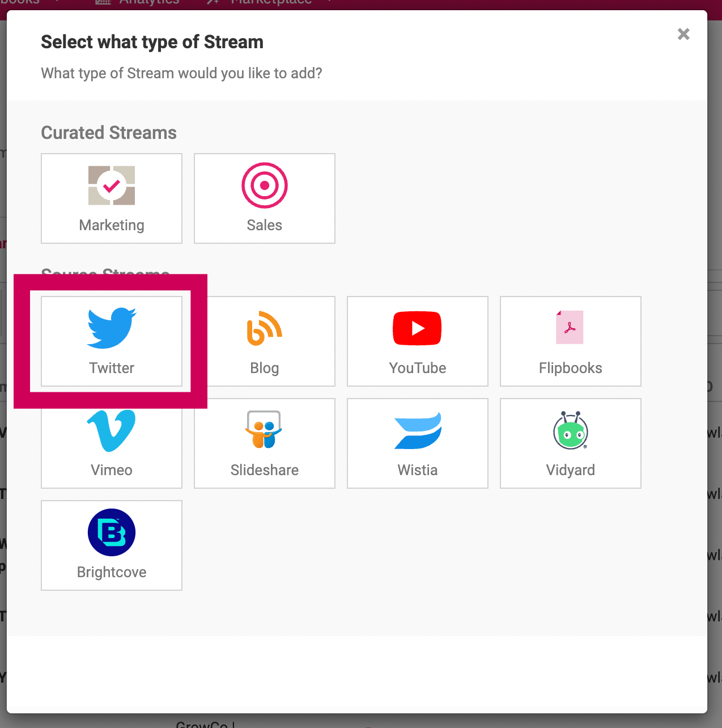Click the Brightcove label
Screen dimensions: 722x728
coord(112,573)
